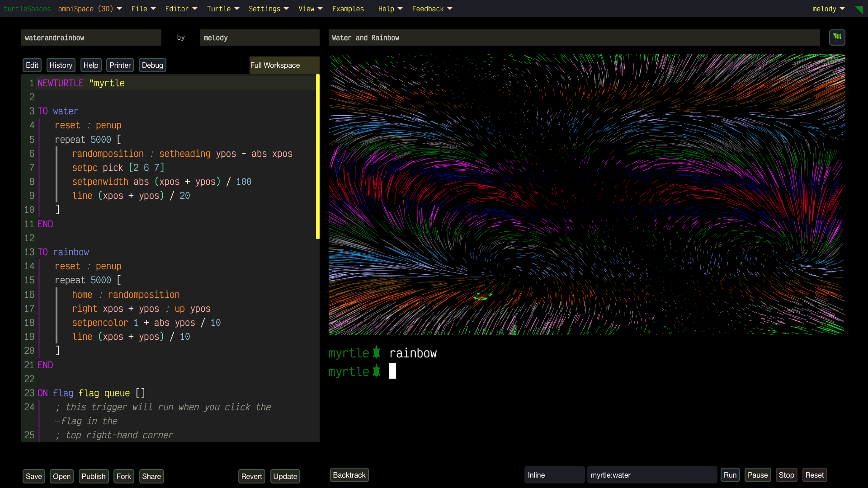Viewport: 868px width, 488px height.
Task: Click the Examples menu item
Action: click(x=348, y=9)
